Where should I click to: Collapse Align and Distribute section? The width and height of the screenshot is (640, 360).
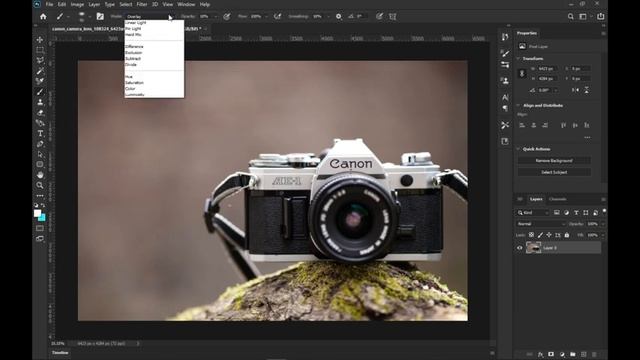pos(518,105)
